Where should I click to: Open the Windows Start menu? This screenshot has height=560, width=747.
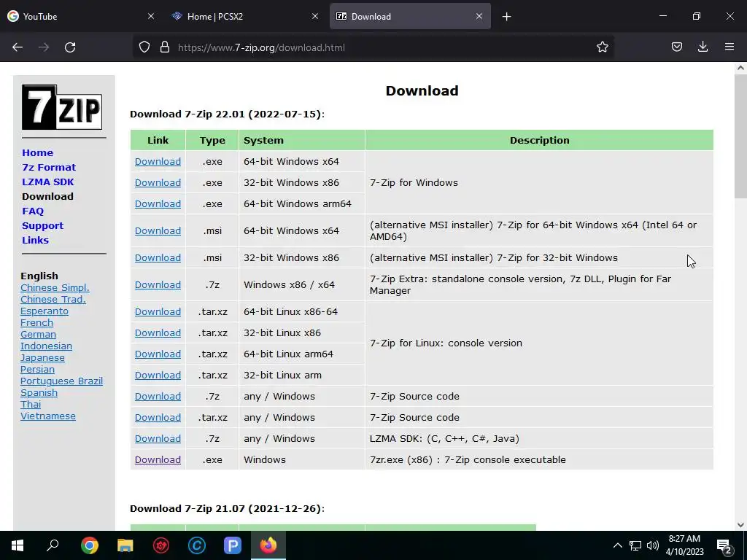[x=18, y=545]
